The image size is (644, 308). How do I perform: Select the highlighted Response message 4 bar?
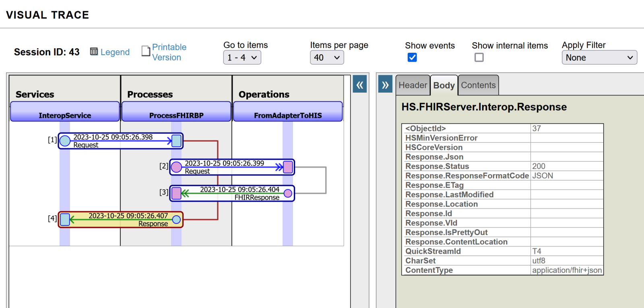click(121, 220)
